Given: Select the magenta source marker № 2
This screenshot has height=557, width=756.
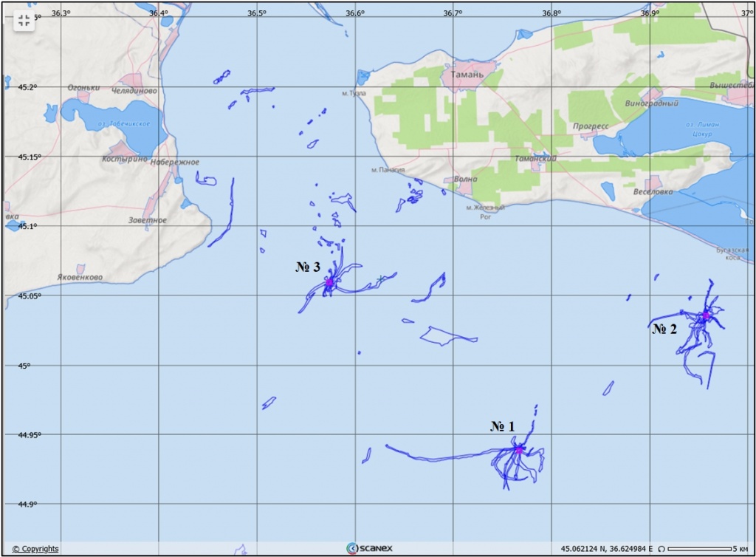Looking at the screenshot, I should pos(705,315).
